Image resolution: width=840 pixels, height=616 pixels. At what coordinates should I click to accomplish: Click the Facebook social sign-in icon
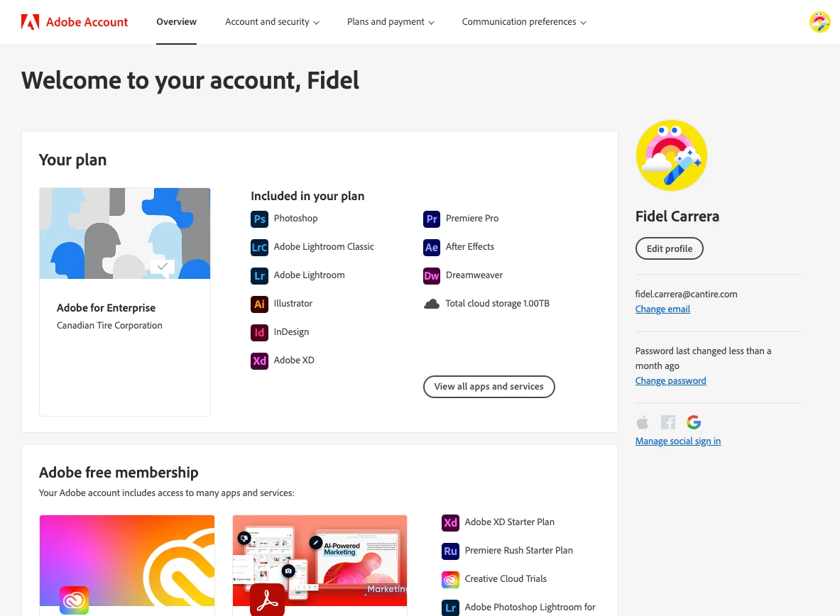(668, 422)
